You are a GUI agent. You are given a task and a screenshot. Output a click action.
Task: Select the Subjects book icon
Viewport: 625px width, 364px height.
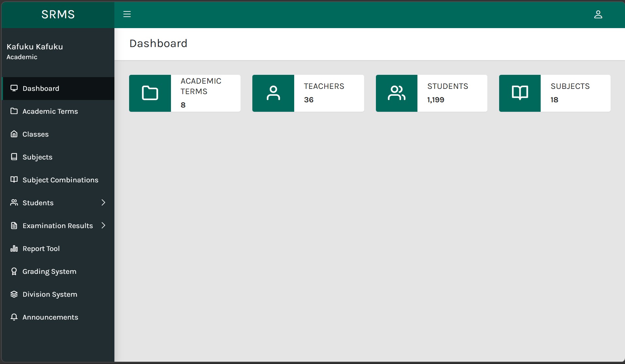click(x=14, y=157)
